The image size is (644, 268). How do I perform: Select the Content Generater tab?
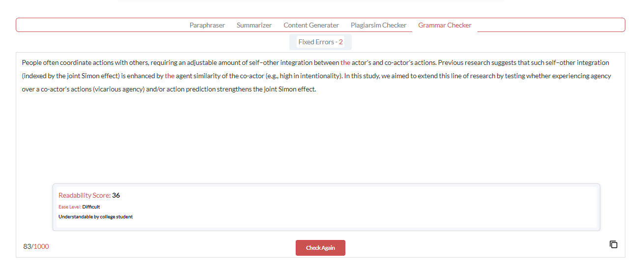coord(311,25)
